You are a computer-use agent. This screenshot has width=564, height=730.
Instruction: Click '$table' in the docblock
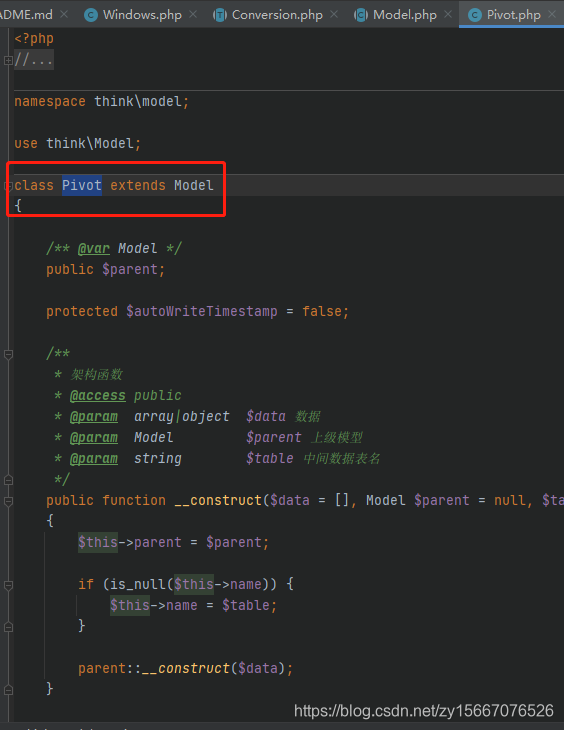point(270,459)
